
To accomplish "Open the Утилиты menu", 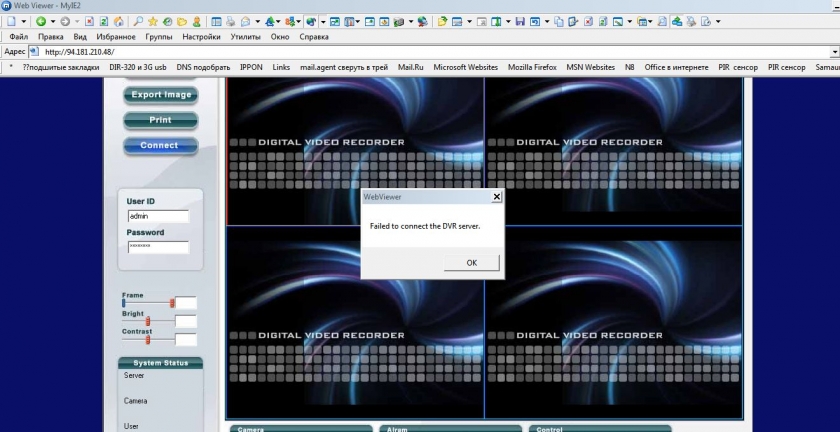I will [x=245, y=37].
